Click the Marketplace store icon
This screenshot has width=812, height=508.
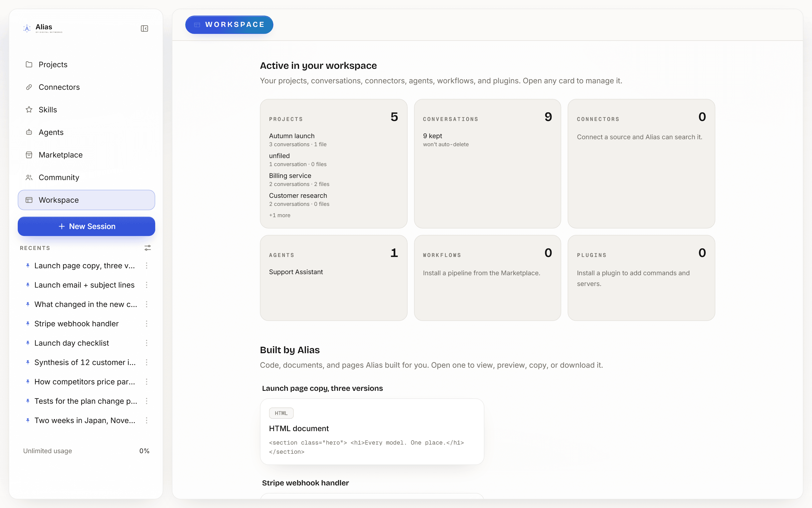click(x=29, y=155)
